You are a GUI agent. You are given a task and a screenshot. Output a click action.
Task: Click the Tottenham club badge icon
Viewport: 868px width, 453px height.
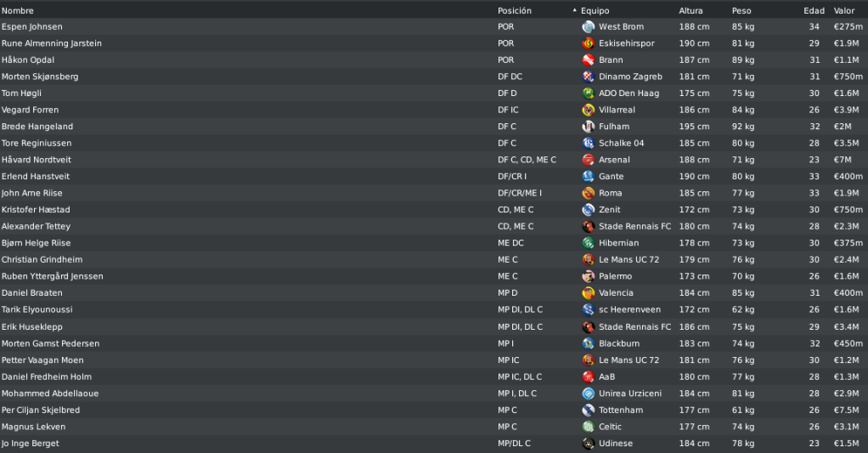(588, 410)
